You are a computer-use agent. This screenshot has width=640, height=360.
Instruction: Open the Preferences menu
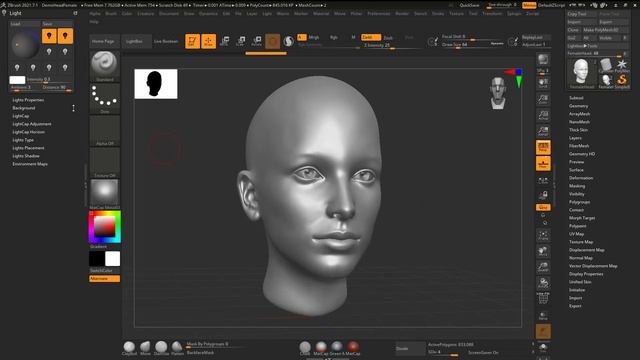pyautogui.click(x=379, y=13)
